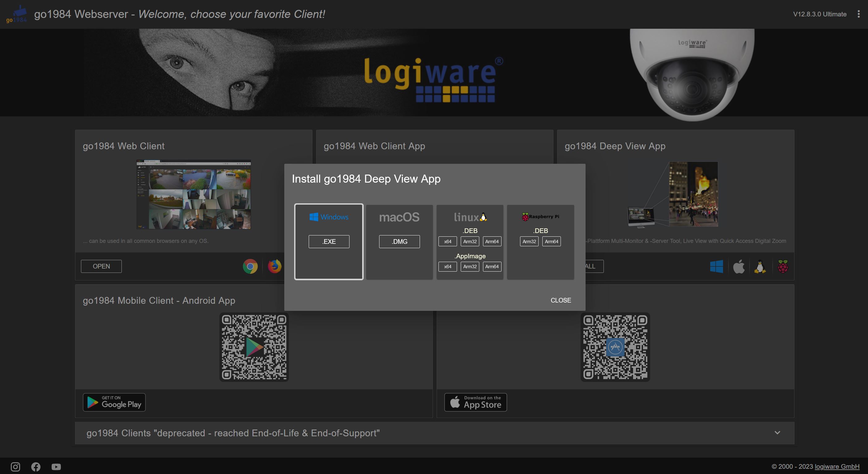Click the Linux penguin icon in Deep View card
The width and height of the screenshot is (868, 474).
pos(760,266)
